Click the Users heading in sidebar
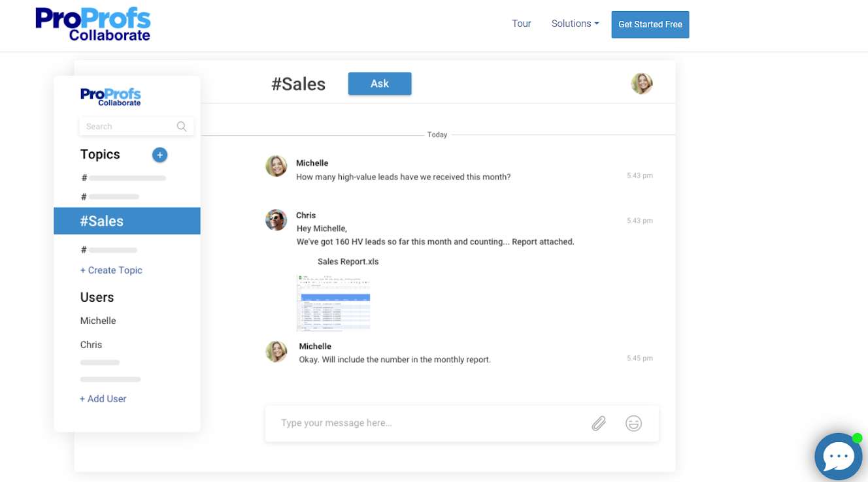Image resolution: width=868 pixels, height=482 pixels. (97, 297)
